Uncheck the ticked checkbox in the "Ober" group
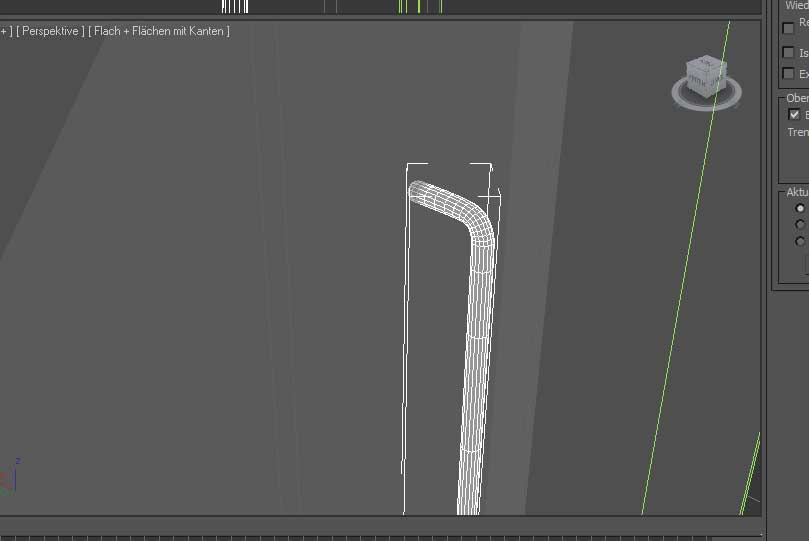This screenshot has height=541, width=809. coord(795,115)
